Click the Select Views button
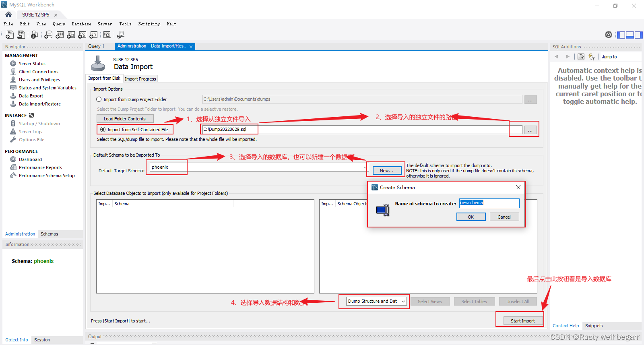 pos(430,302)
